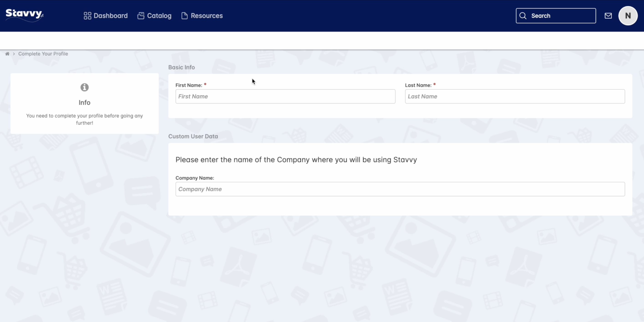This screenshot has height=322, width=644.
Task: Click the search magnifier icon
Action: pos(523,16)
